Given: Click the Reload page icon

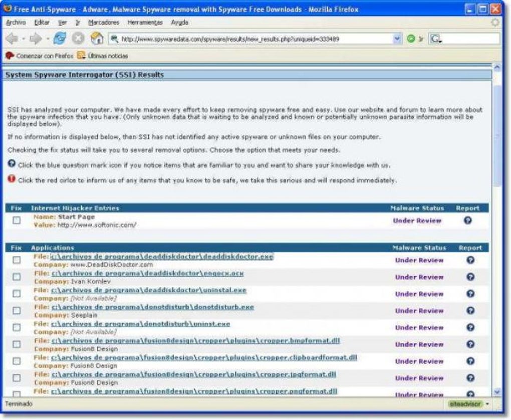Looking at the screenshot, I should [x=60, y=37].
